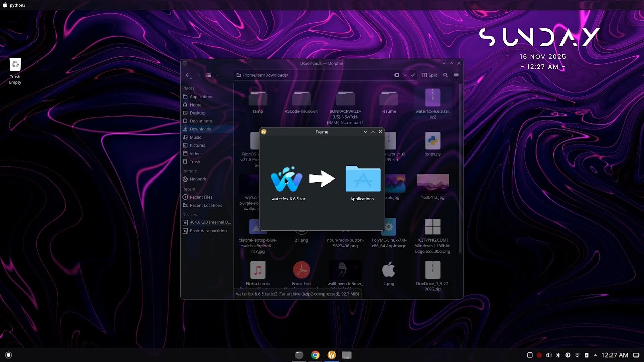Click the Split view button in Dolphin
Screen dimensions: 644x362
[x=429, y=75]
